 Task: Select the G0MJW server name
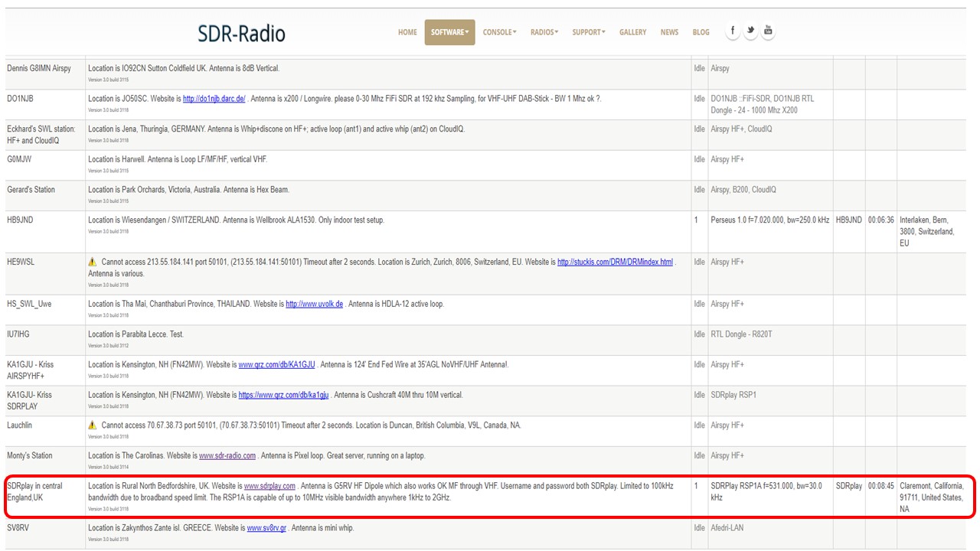(20, 159)
